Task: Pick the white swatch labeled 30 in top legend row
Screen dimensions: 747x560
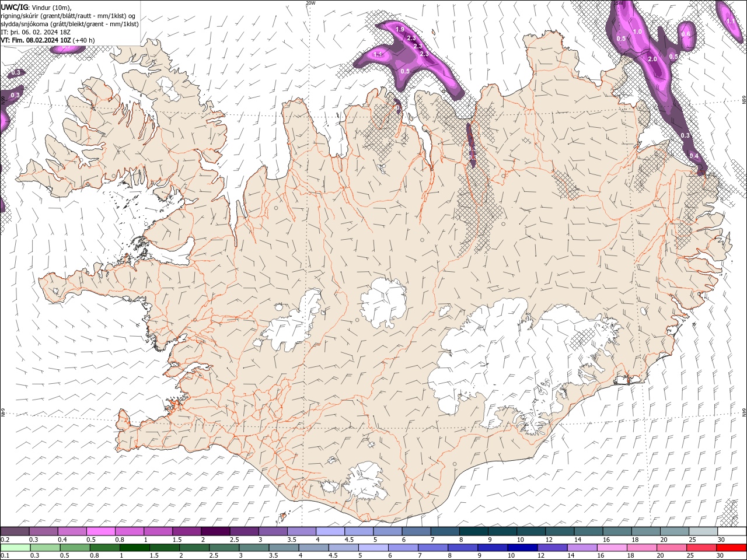Action: [731, 531]
